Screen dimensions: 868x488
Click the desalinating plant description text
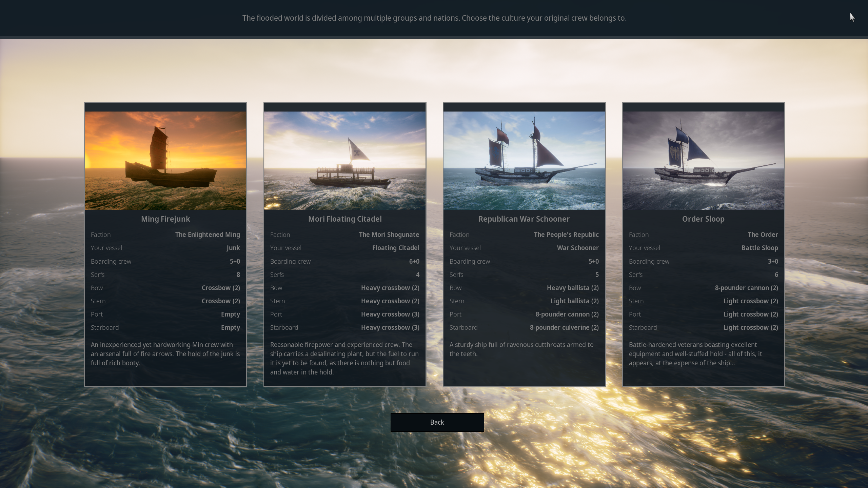click(x=344, y=358)
